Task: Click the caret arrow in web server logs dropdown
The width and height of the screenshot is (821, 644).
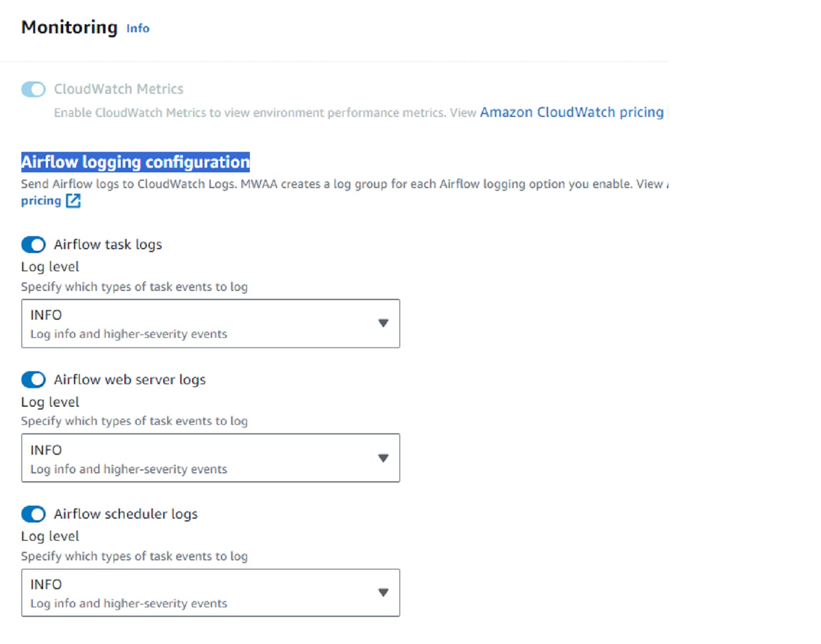Action: tap(383, 458)
